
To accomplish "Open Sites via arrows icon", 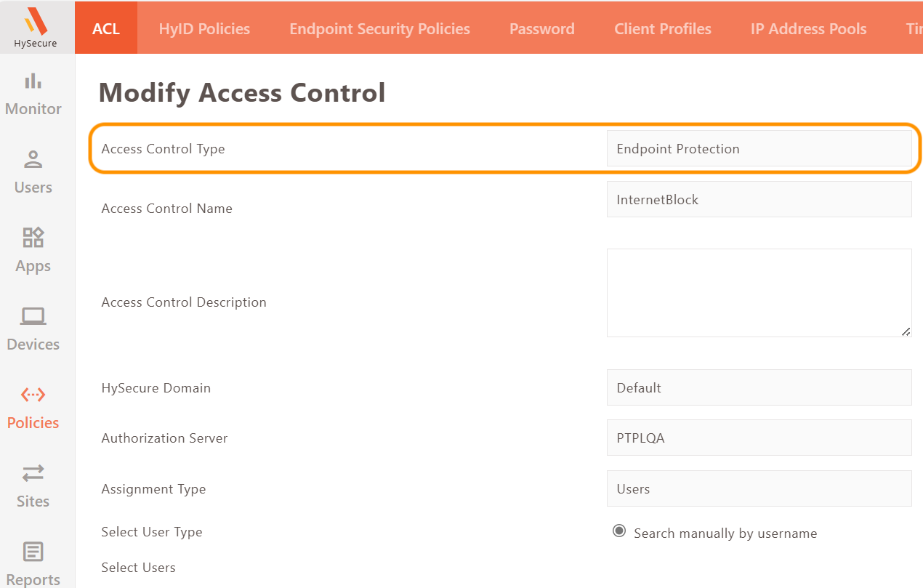I will click(33, 473).
